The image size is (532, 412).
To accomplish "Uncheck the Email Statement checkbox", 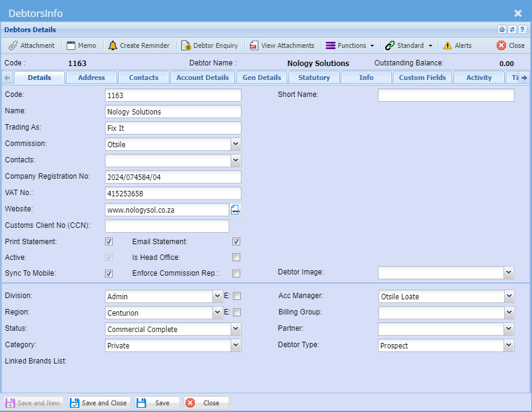I will click(236, 242).
